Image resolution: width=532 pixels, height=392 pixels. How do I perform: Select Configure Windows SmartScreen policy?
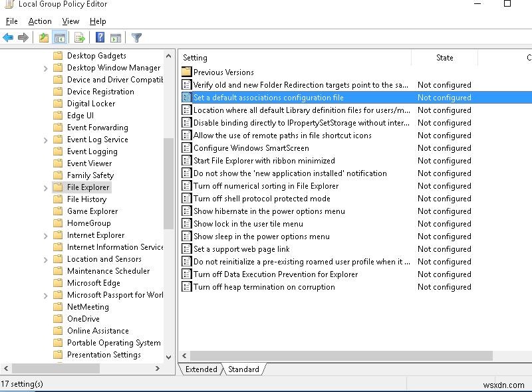point(251,148)
